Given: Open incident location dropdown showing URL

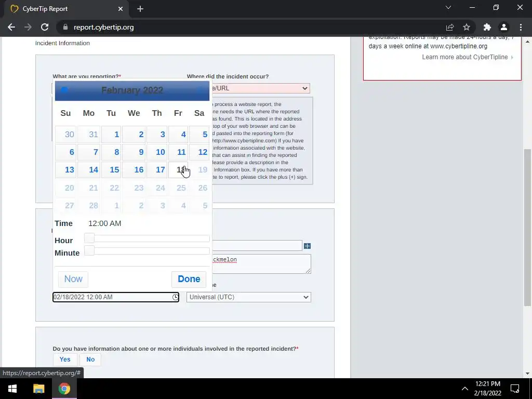Looking at the screenshot, I should (x=261, y=88).
